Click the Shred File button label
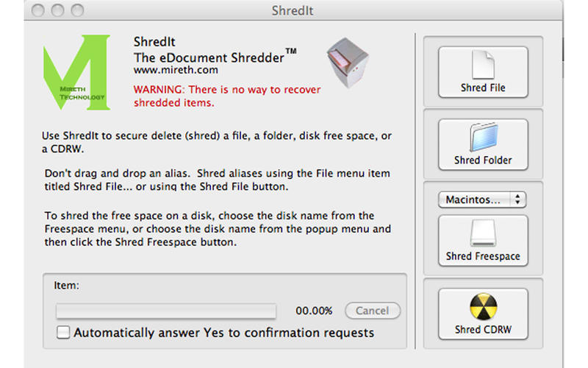 pos(483,88)
